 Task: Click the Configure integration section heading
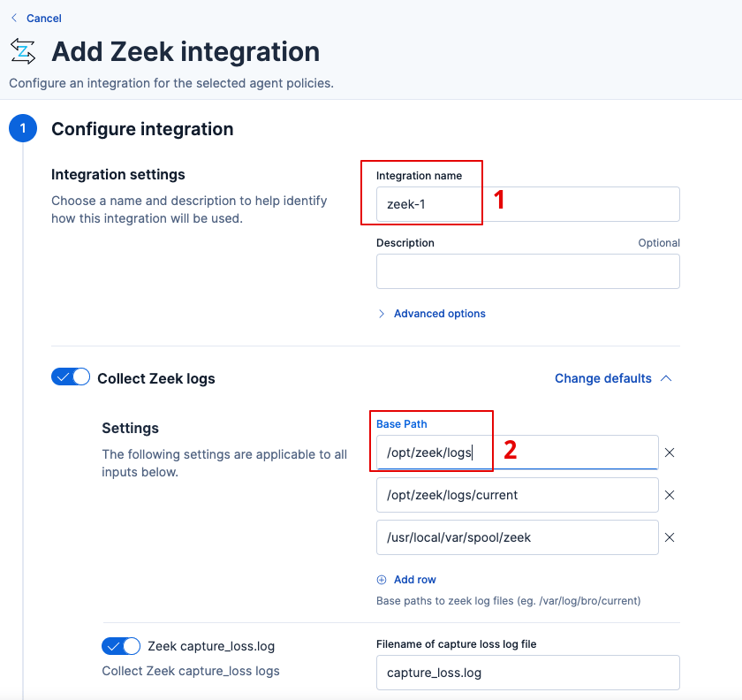142,129
